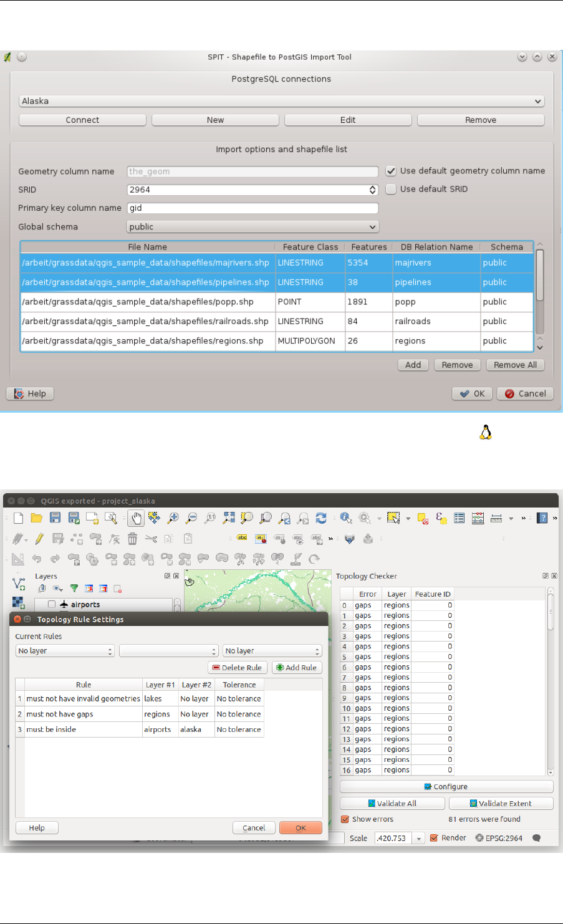Click the Zoom to Selection icon

[x=248, y=518]
